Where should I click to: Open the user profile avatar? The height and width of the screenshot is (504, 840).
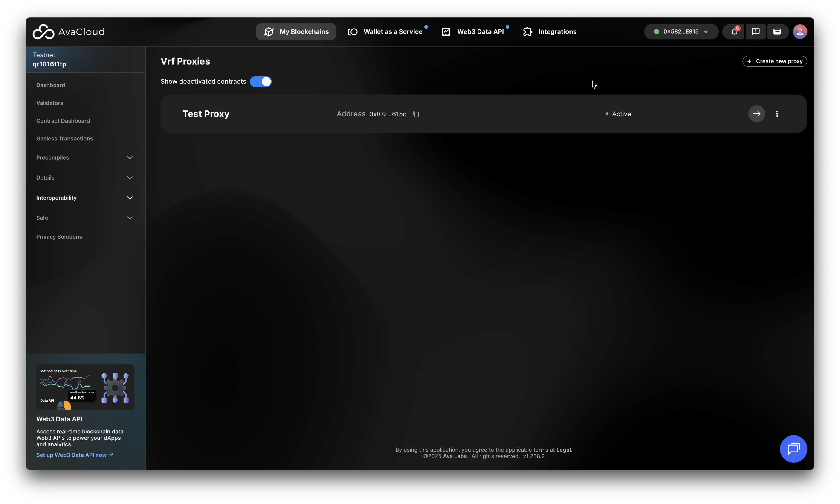point(799,31)
